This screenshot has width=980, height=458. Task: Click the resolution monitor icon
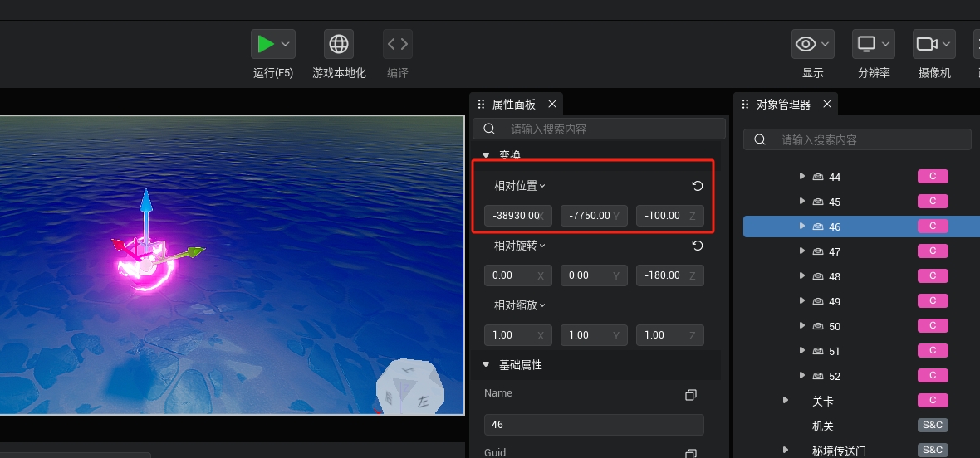pyautogui.click(x=866, y=44)
